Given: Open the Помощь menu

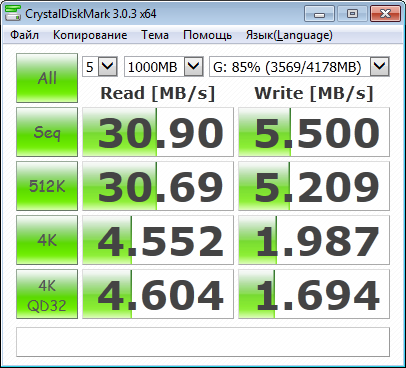Looking at the screenshot, I should (207, 35).
